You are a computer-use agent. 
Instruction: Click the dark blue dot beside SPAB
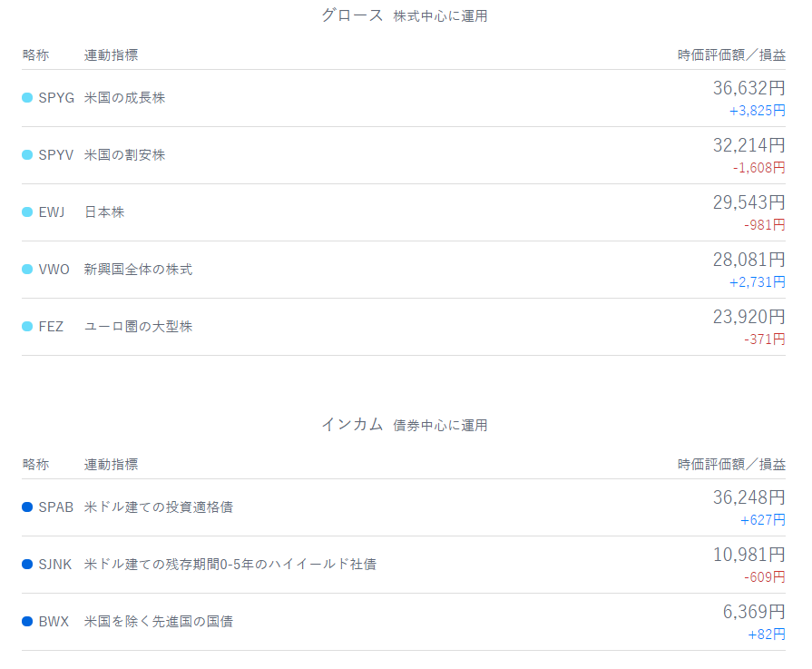click(x=27, y=507)
